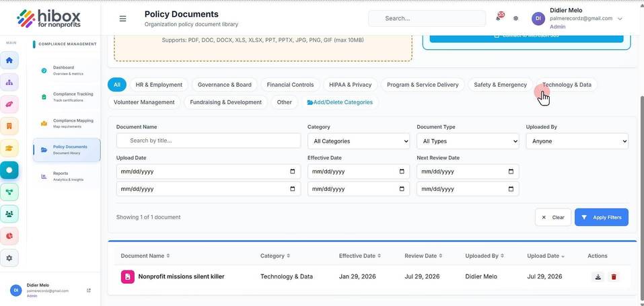Open Reports Analytics & Insights item
644x306 pixels.
point(66,176)
